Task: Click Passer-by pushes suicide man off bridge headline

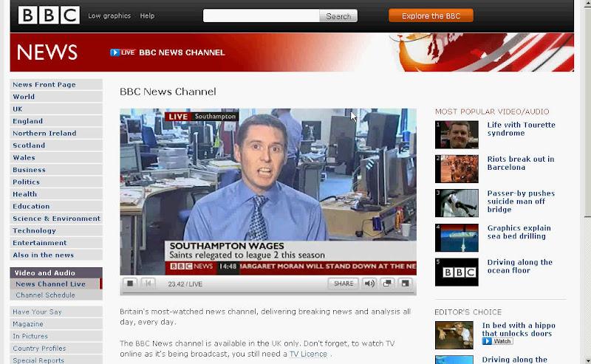Action: (x=521, y=202)
